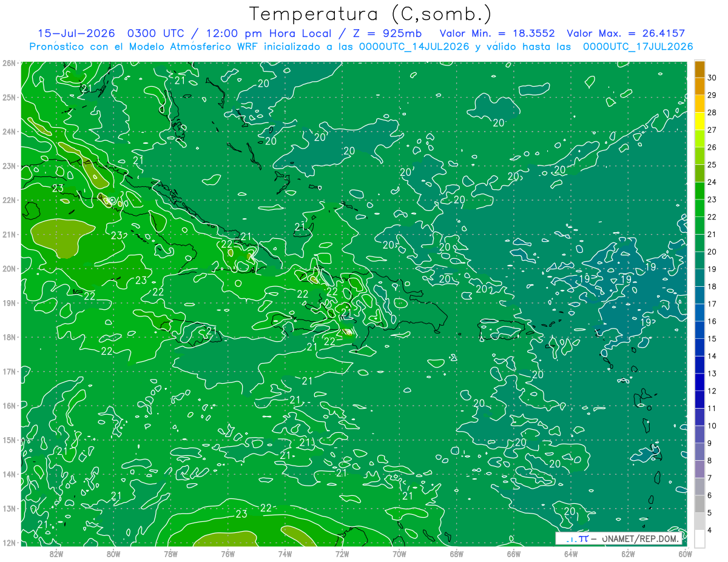Click the 14N latitude label

click(x=8, y=474)
